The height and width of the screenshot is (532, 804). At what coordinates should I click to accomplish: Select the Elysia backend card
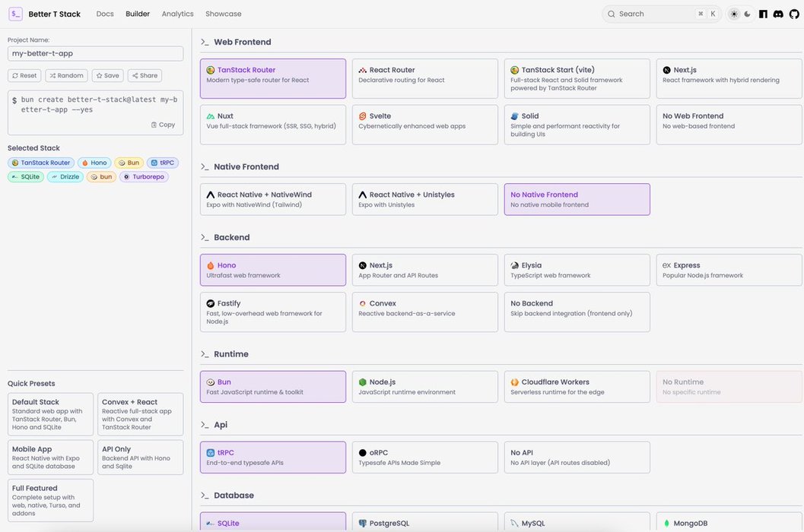[577, 270]
